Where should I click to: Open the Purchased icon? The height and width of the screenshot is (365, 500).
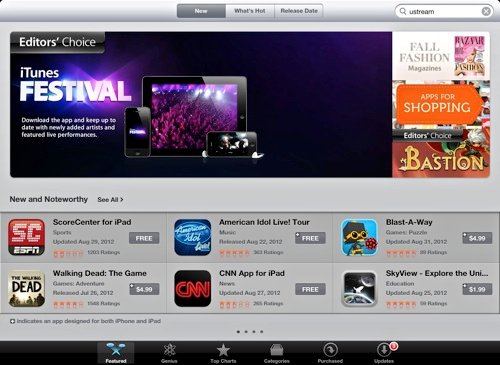pyautogui.click(x=330, y=350)
